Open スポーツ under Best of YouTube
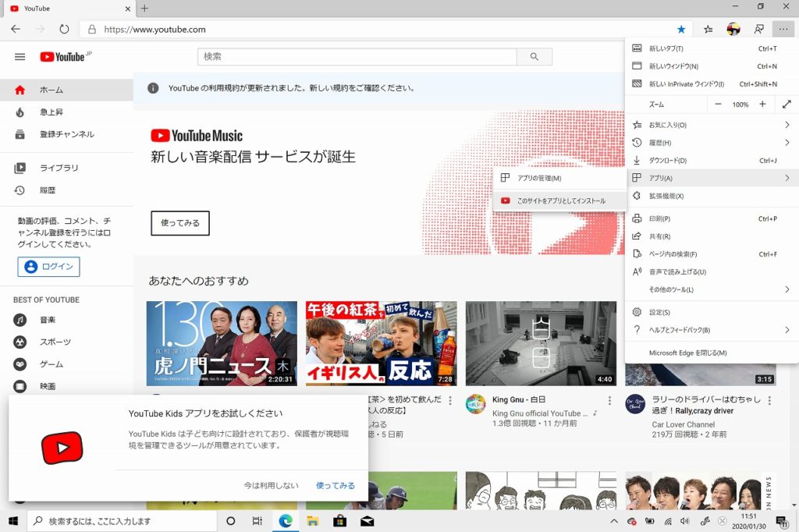 (x=67, y=342)
